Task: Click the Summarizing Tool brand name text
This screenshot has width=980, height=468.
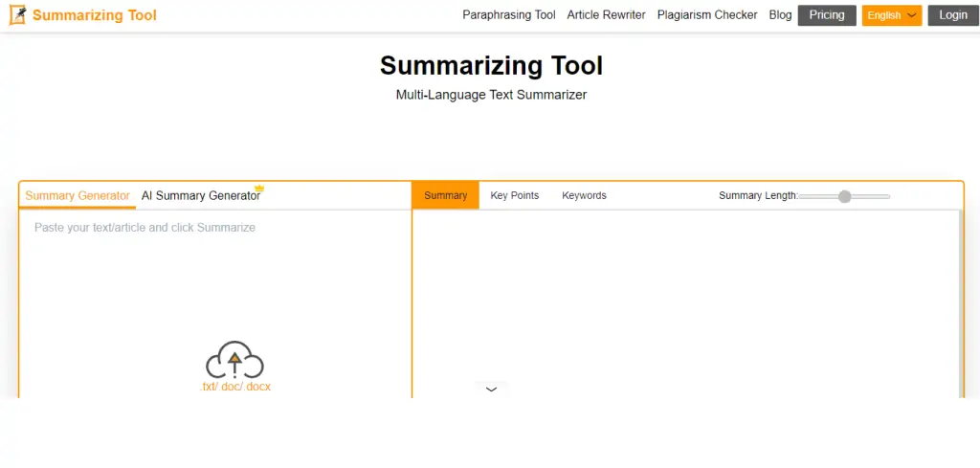Action: point(94,15)
